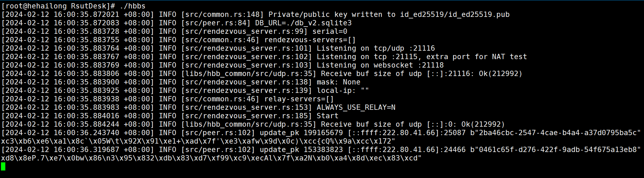Click the "Start" log message
The height and width of the screenshot is (178, 644).
click(327, 116)
